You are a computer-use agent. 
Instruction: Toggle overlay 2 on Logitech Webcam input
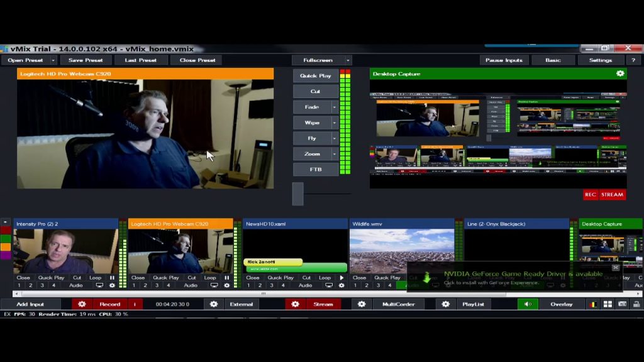pyautogui.click(x=145, y=285)
